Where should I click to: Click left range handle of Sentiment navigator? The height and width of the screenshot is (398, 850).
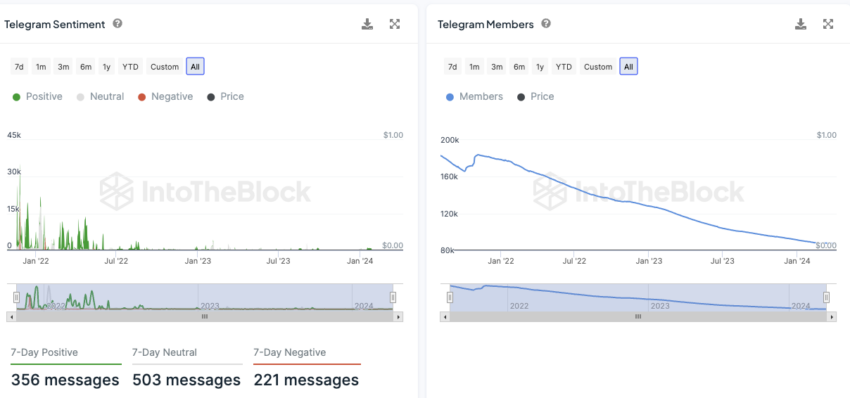point(16,297)
